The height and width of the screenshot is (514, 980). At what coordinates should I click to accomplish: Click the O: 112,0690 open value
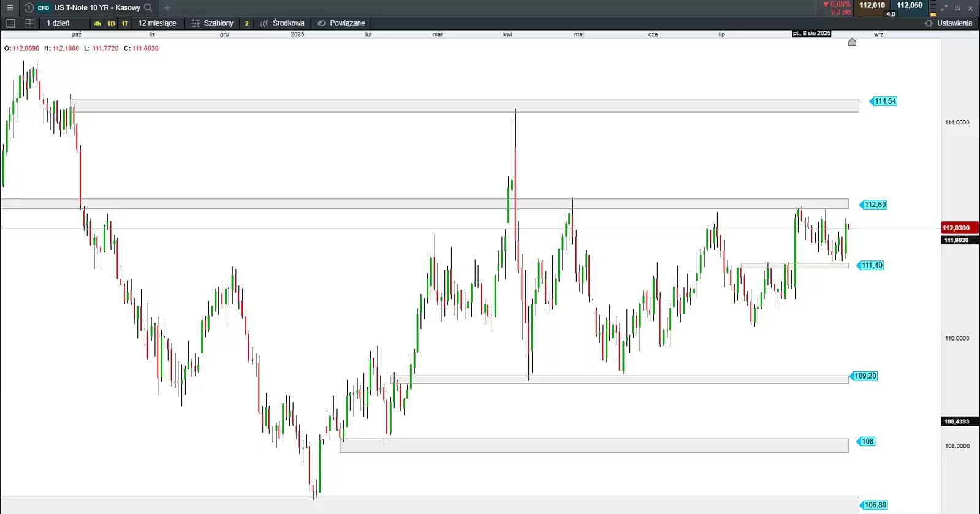21,48
